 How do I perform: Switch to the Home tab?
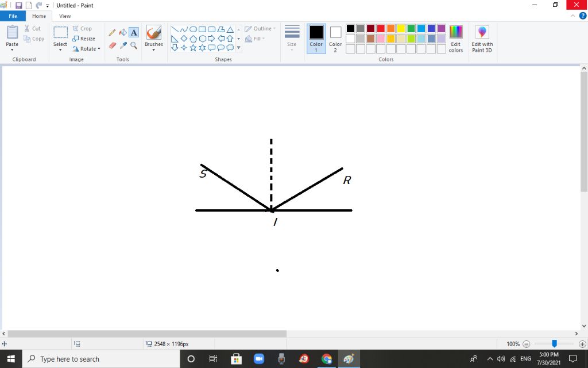tap(39, 16)
